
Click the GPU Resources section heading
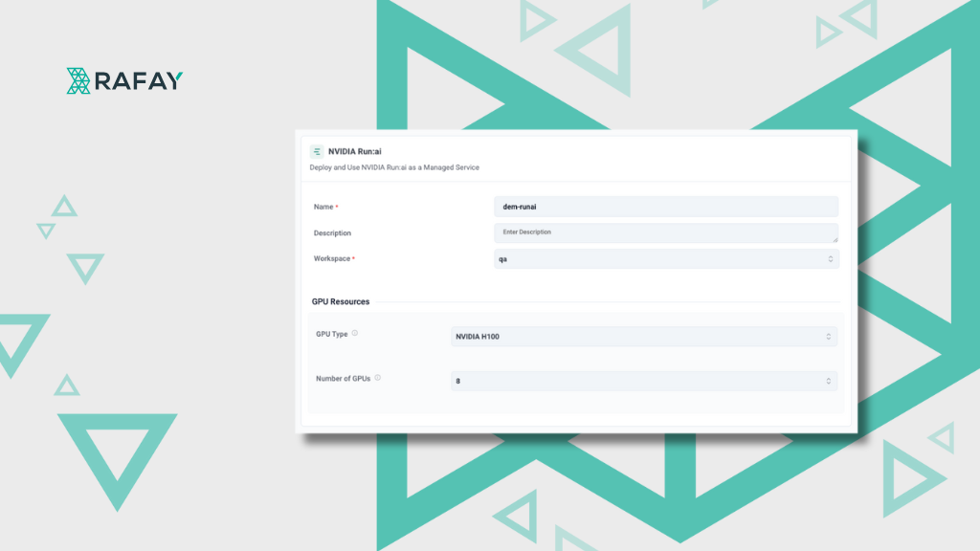click(x=341, y=301)
